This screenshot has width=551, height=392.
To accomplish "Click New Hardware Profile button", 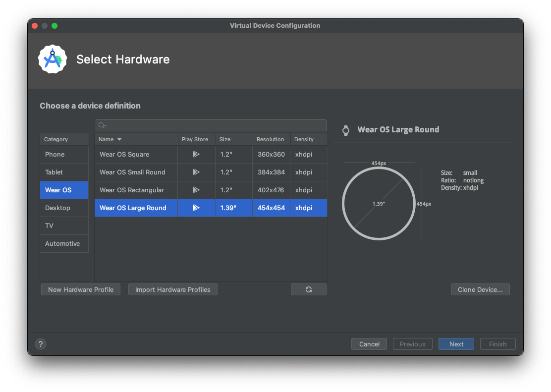I will (x=81, y=289).
